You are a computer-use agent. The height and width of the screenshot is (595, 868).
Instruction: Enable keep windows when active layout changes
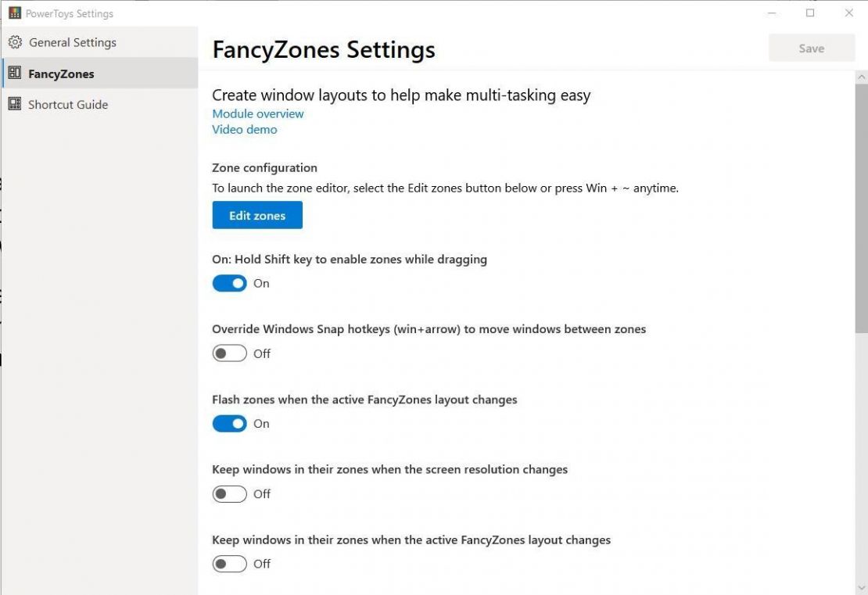coord(229,563)
